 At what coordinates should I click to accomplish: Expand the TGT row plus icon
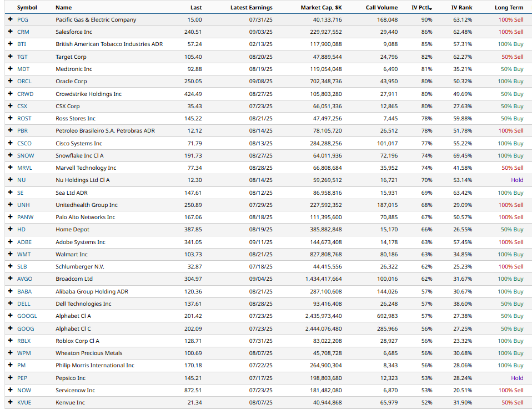tap(10, 57)
